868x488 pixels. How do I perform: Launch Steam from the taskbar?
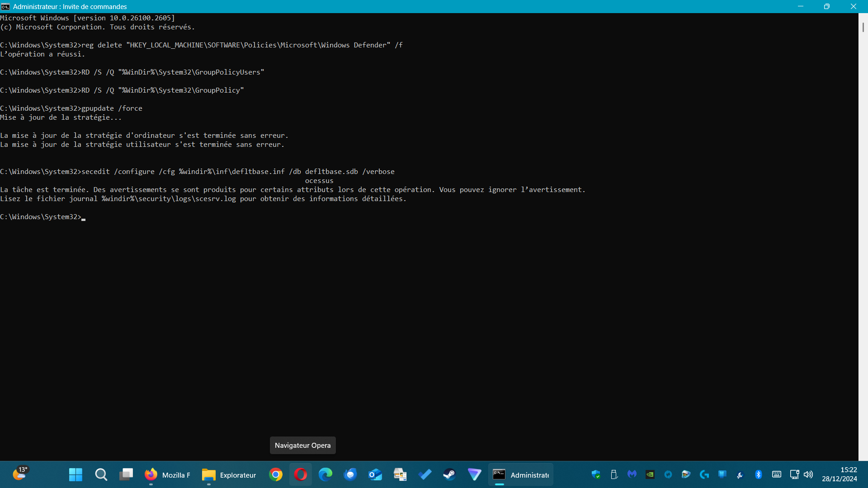[449, 474]
